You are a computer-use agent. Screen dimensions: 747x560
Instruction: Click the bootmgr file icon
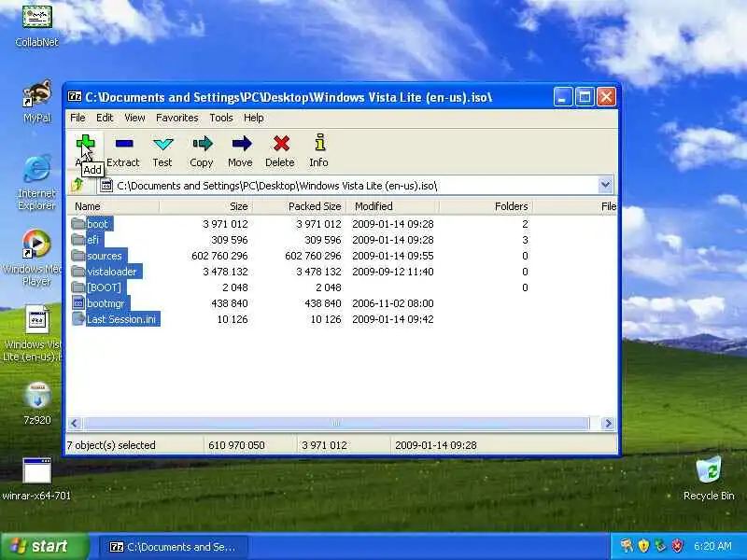[x=78, y=302]
